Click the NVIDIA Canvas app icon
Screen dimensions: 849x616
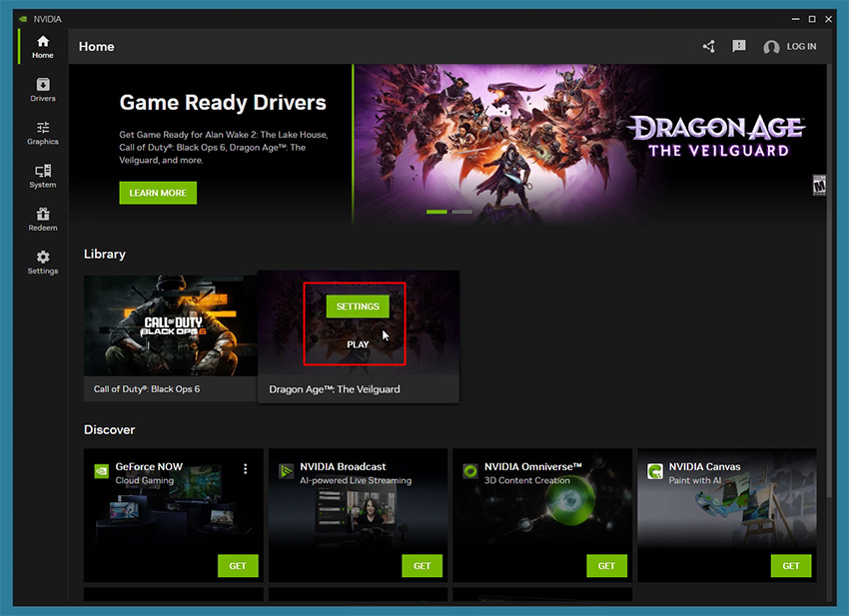[x=654, y=471]
